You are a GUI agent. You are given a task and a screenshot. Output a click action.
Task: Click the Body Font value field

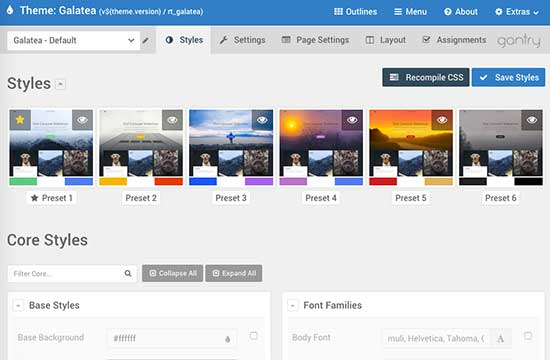[x=436, y=338]
